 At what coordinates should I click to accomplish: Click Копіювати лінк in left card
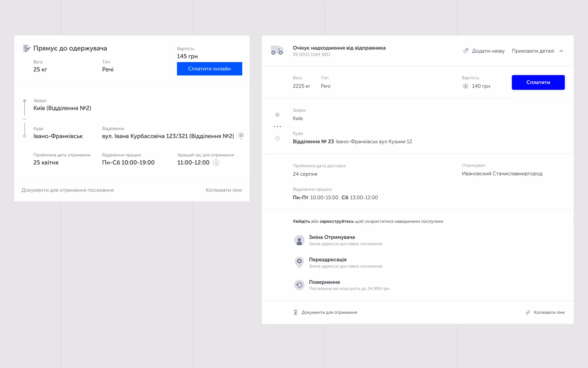pyautogui.click(x=224, y=190)
